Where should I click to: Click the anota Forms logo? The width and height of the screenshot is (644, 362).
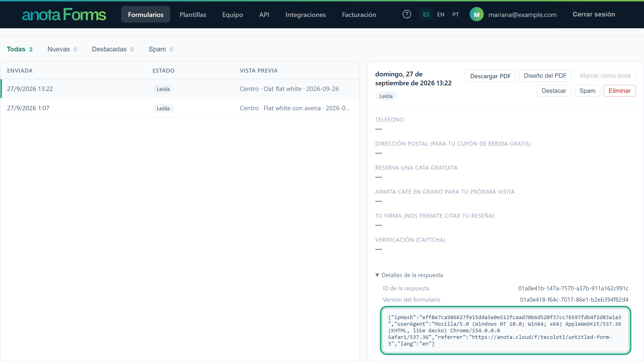coord(64,15)
